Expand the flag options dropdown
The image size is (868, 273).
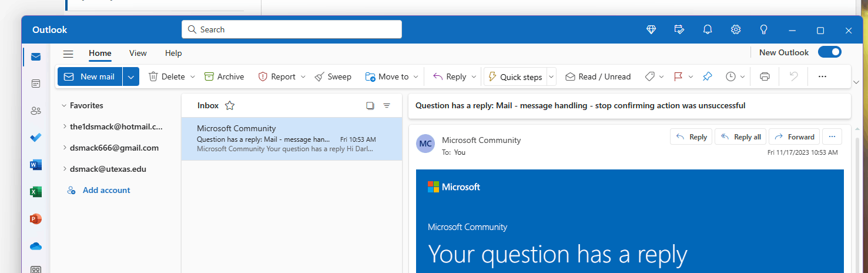pyautogui.click(x=691, y=76)
